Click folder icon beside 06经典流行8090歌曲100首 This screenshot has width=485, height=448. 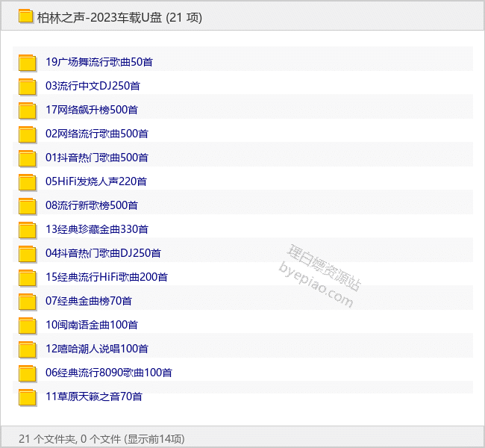(28, 373)
